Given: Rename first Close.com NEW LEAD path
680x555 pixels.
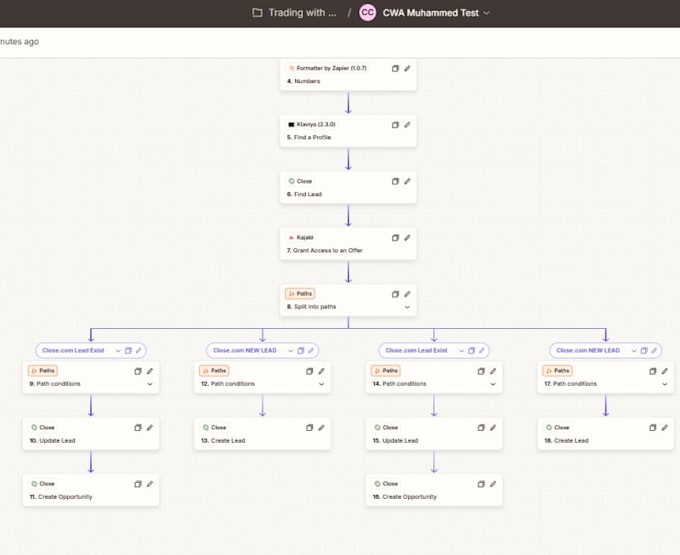Looking at the screenshot, I should (311, 350).
